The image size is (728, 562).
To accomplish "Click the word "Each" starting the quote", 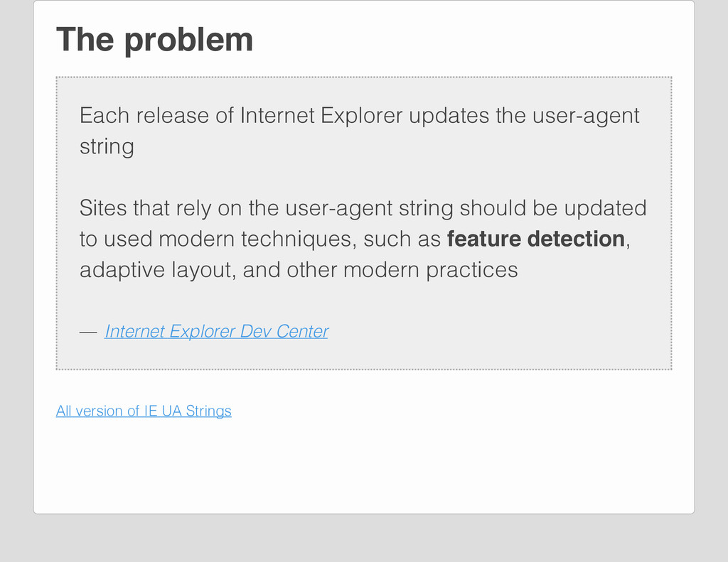I will pyautogui.click(x=105, y=115).
